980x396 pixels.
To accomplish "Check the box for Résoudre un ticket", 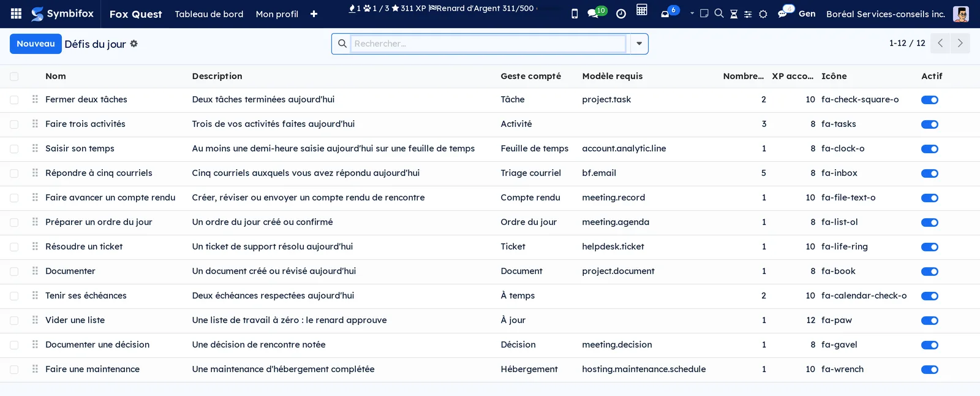I will pyautogui.click(x=14, y=247).
